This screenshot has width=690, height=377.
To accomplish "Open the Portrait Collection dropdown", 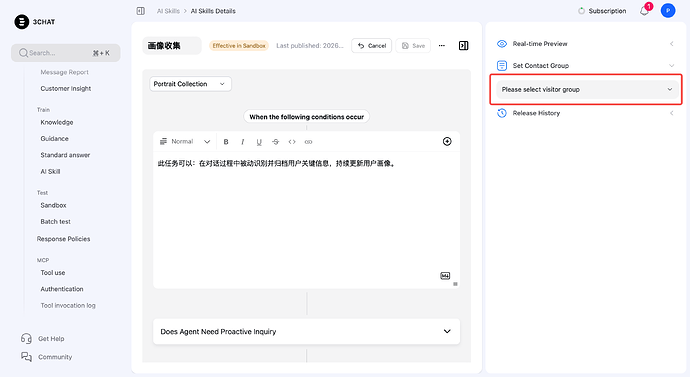I will click(190, 84).
